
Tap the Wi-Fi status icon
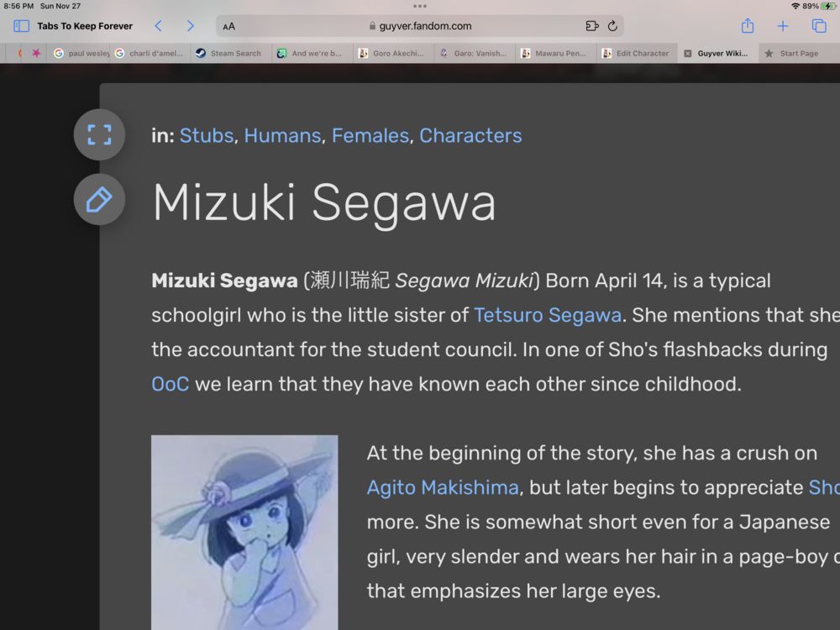tap(795, 6)
